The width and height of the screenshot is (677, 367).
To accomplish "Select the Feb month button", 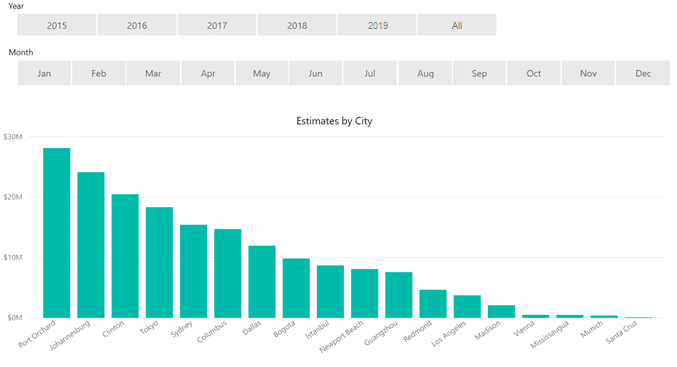I will pyautogui.click(x=98, y=73).
